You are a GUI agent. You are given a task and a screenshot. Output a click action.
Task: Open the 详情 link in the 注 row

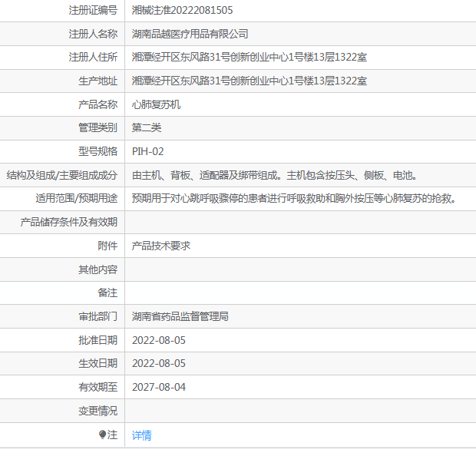pyautogui.click(x=141, y=435)
